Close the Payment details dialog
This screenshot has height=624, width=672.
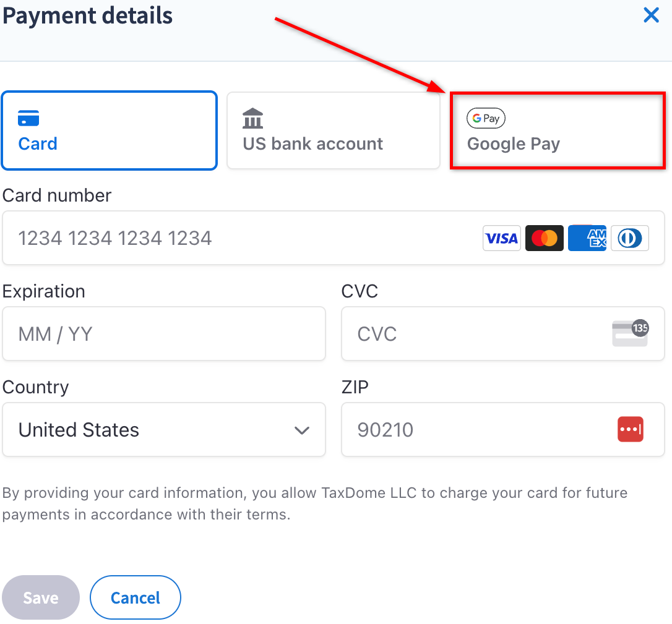[651, 15]
